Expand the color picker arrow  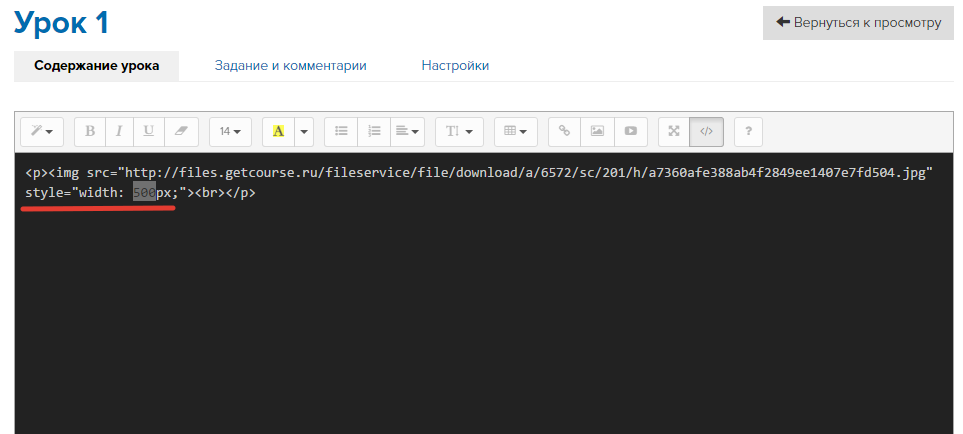pos(304,131)
